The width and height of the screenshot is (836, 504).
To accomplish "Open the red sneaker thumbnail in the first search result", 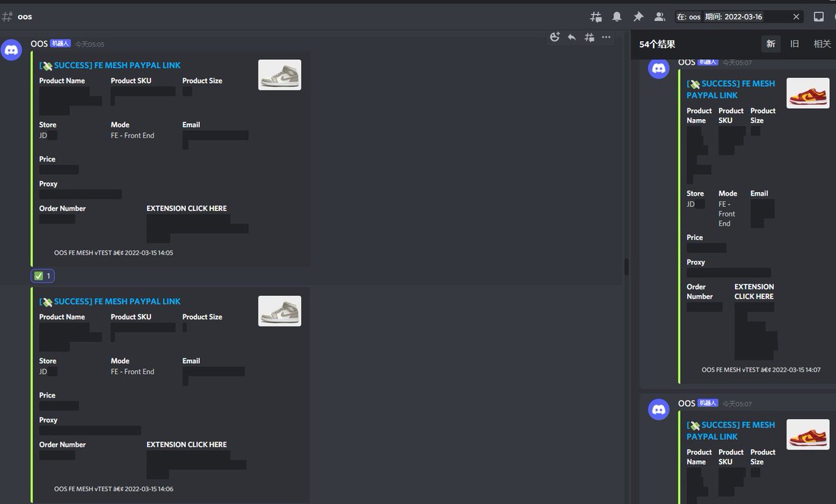I will pos(808,93).
